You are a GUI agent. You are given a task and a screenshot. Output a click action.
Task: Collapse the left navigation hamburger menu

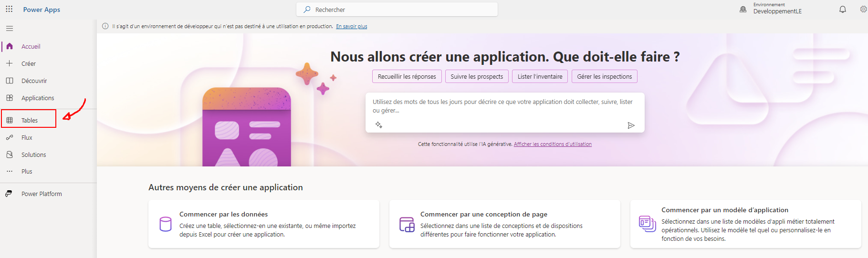(x=10, y=29)
